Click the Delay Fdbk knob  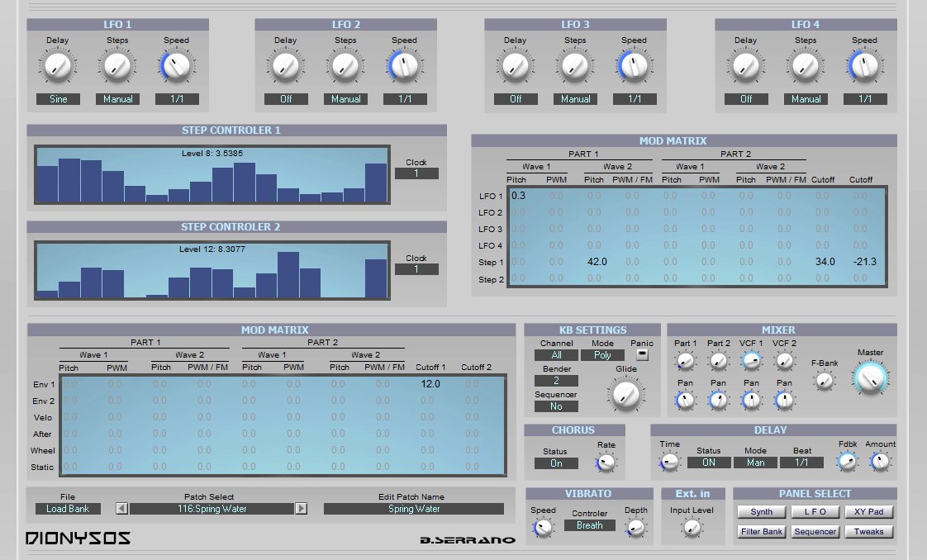pos(847,462)
